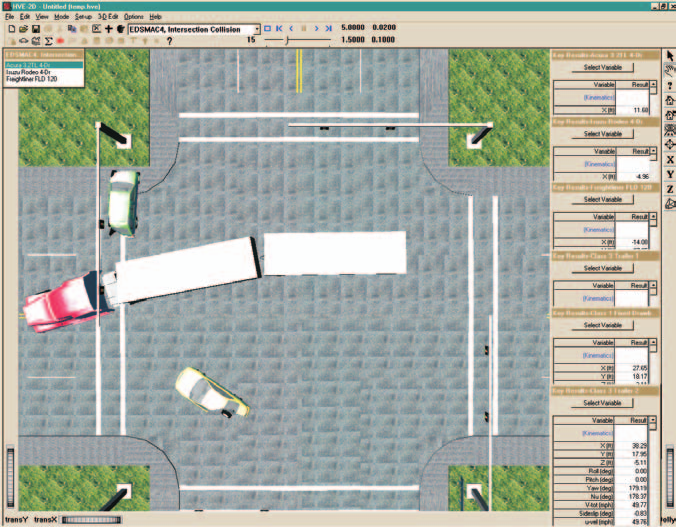Image resolution: width=676 pixels, height=527 pixels.
Task: Open the Options menu
Action: tap(134, 16)
